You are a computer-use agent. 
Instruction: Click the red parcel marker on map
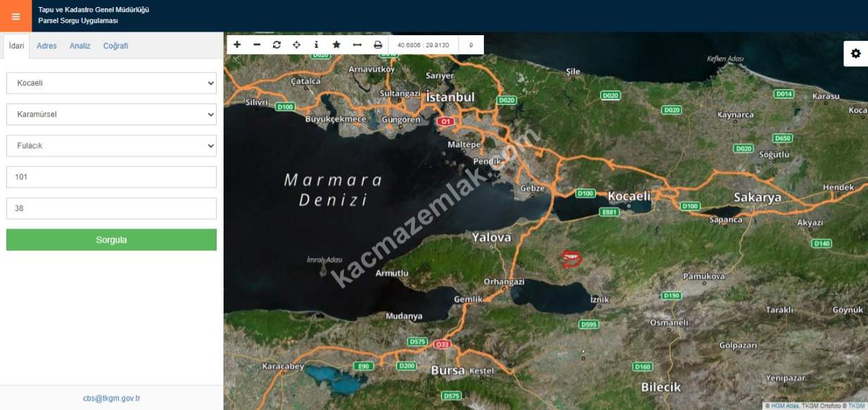coord(571,259)
